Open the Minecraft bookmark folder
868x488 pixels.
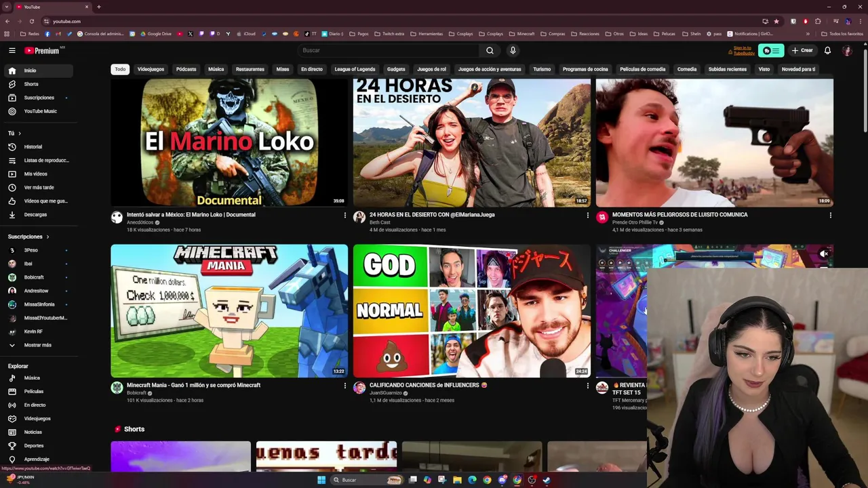[521, 34]
